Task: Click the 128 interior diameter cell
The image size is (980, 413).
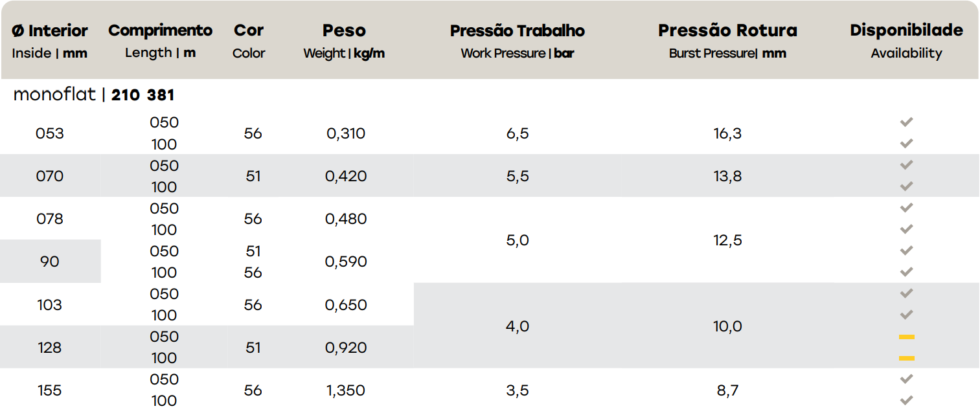Action: coord(50,348)
